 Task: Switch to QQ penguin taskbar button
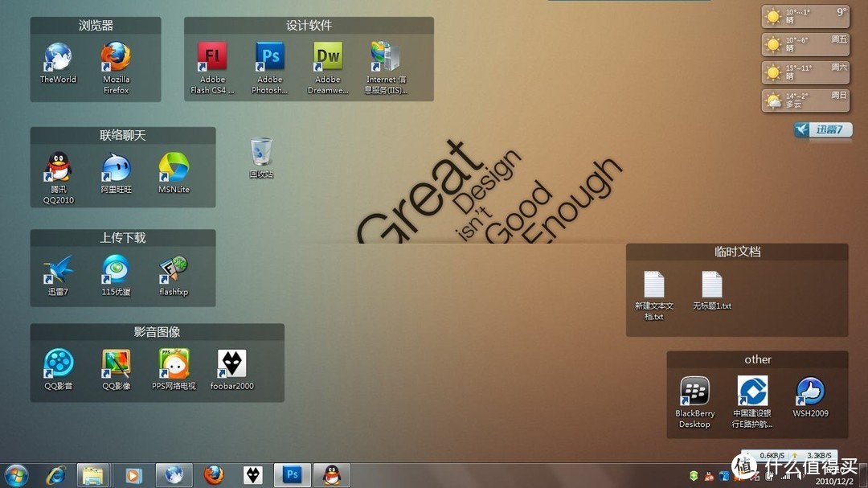(332, 475)
